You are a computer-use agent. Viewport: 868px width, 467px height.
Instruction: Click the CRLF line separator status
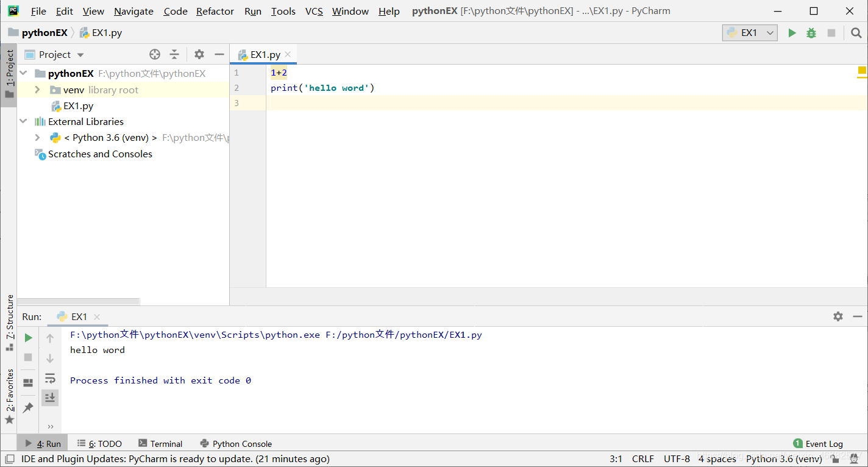coord(642,458)
